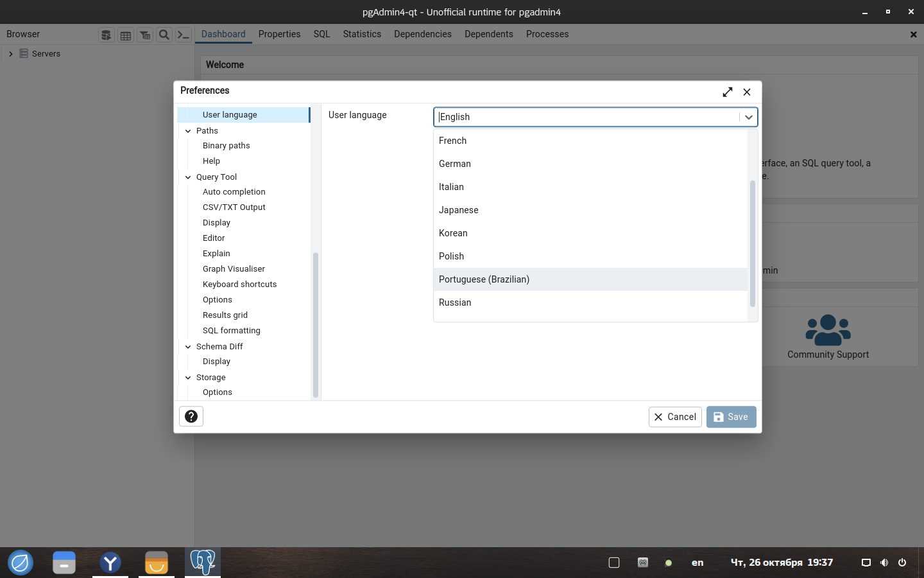Screen dimensions: 924x578
Task: Click the Query Tool database icon
Action: 107,35
